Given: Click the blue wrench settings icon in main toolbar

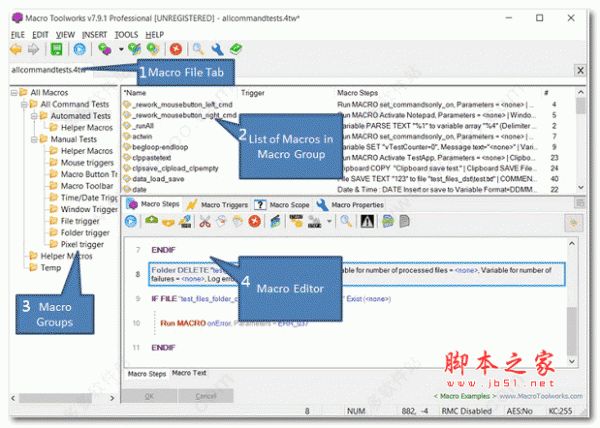Looking at the screenshot, I should tap(217, 49).
